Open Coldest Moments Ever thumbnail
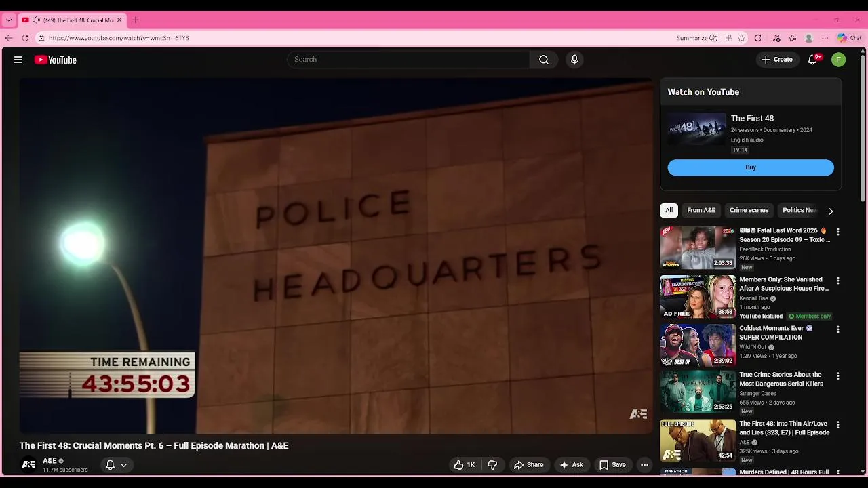Screen dimensions: 868x488 [698, 345]
